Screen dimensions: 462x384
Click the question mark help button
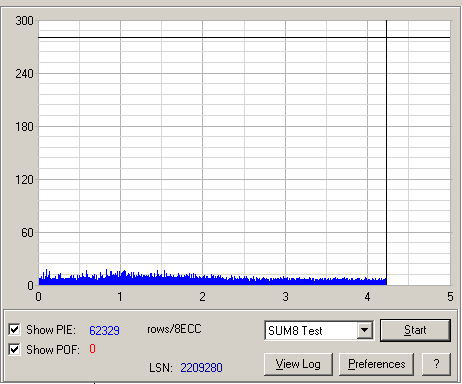436,364
